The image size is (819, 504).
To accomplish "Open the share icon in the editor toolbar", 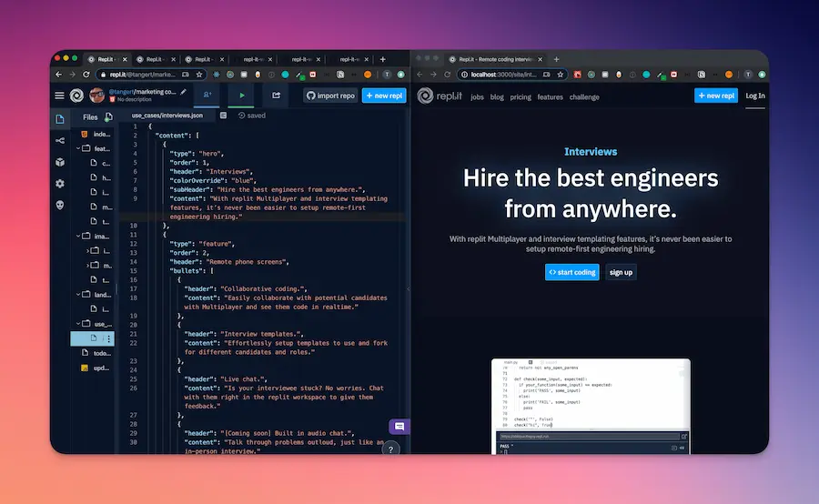I will (276, 95).
